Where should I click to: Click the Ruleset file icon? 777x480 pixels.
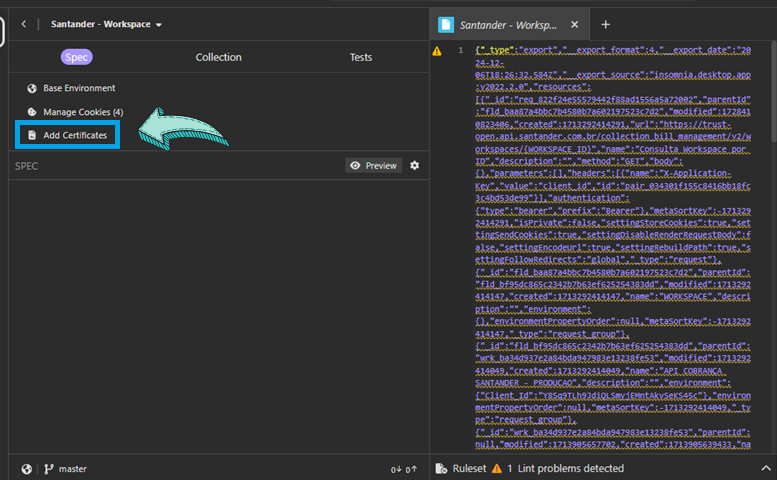pyautogui.click(x=442, y=468)
